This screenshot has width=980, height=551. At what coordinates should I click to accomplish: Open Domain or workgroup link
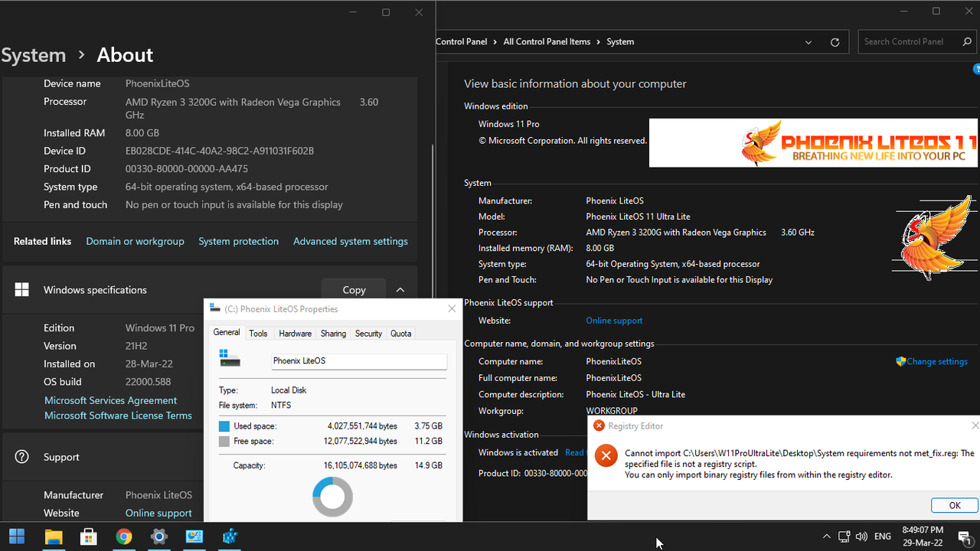pyautogui.click(x=135, y=241)
